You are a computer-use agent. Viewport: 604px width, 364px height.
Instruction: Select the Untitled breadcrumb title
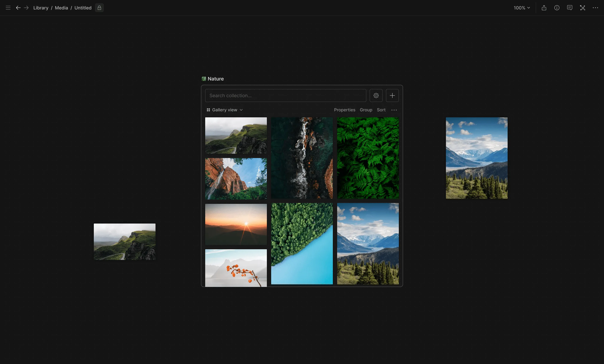(83, 8)
